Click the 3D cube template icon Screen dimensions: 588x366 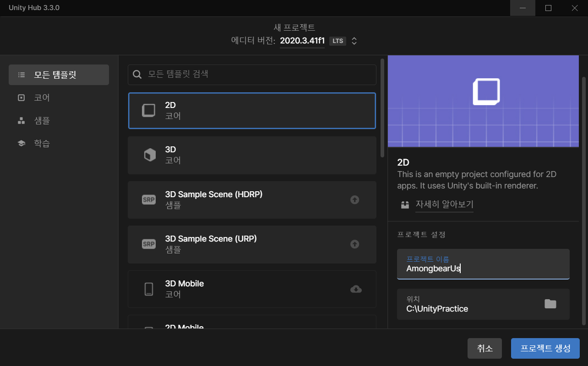coord(150,155)
